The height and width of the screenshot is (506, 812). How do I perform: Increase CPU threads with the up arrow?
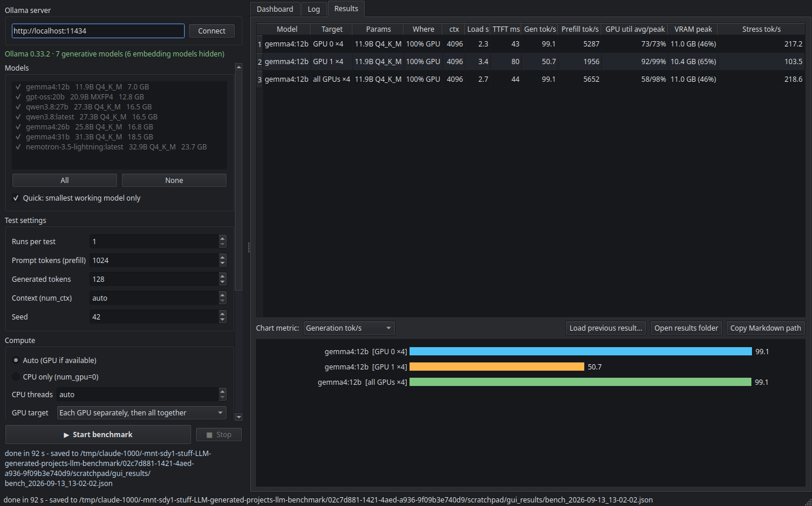click(222, 391)
